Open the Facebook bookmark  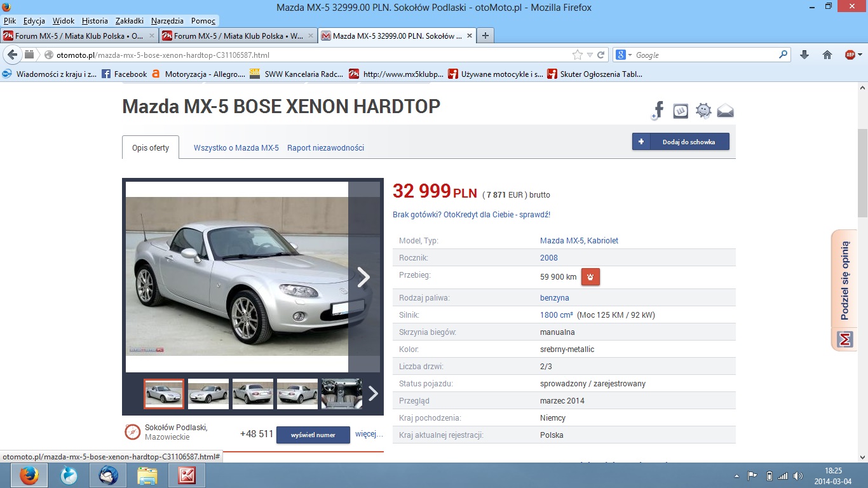124,74
